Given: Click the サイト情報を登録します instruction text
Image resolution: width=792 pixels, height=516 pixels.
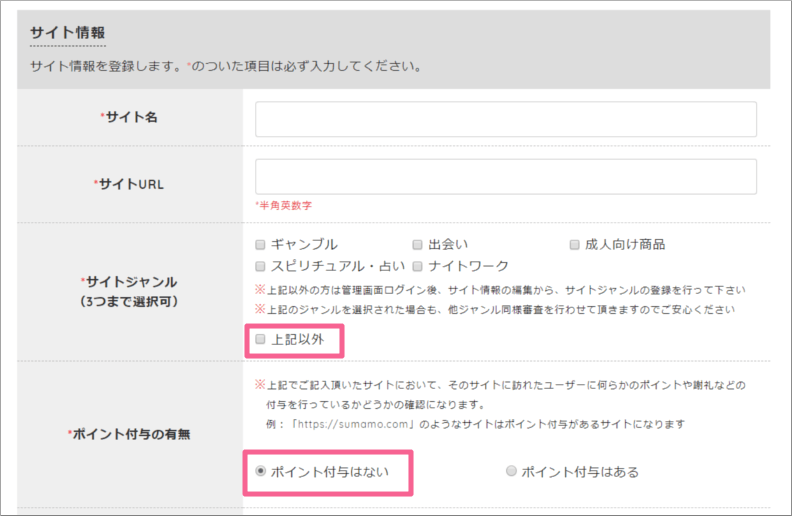Looking at the screenshot, I should pos(226,66).
